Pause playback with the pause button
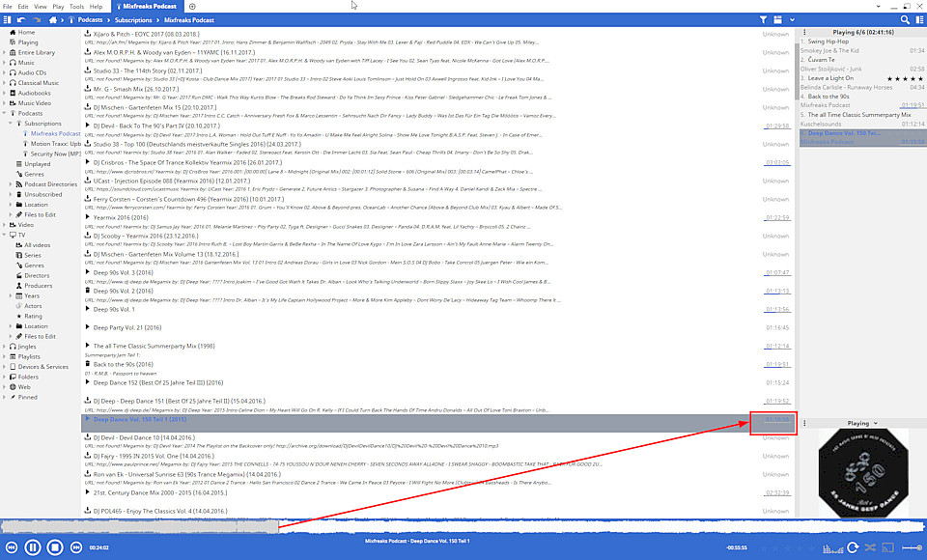The image size is (927, 560). 33,547
